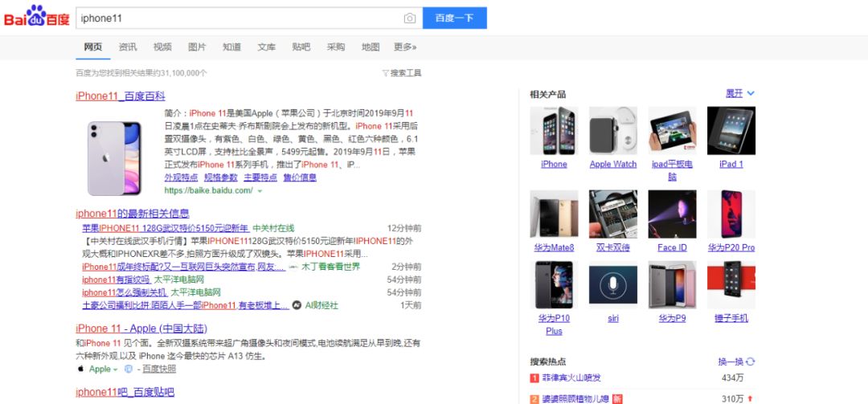This screenshot has height=404, width=868.
Task: Switch to the 地图 tab
Action: (x=371, y=47)
